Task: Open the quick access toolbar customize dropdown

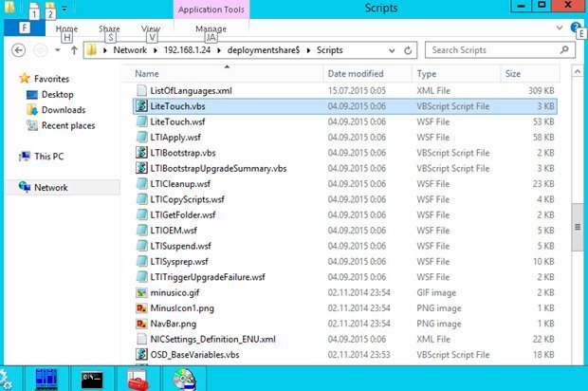Action: point(64,9)
